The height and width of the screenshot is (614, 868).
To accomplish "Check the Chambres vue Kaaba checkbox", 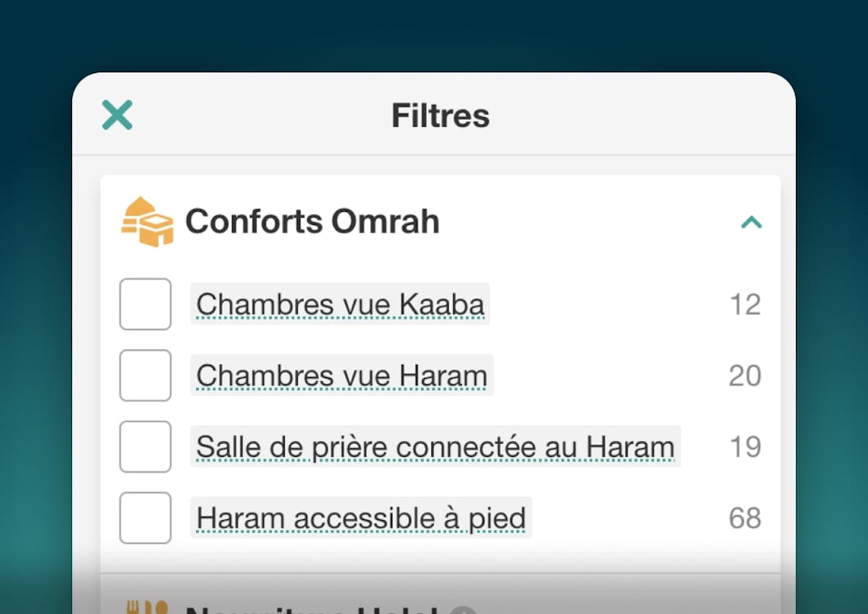I will [x=145, y=304].
